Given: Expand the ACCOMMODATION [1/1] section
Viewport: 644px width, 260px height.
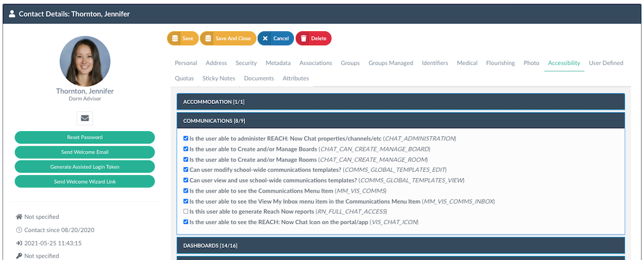Looking at the screenshot, I should 401,102.
